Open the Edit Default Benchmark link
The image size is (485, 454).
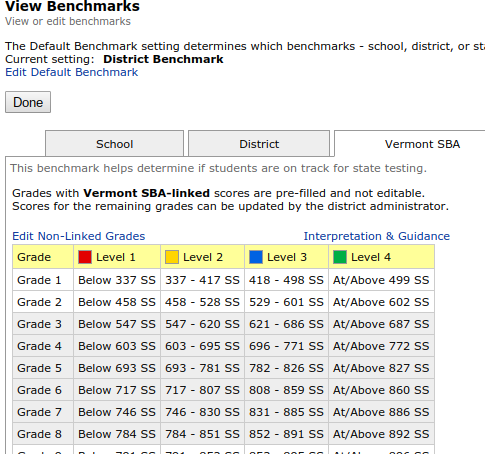72,72
